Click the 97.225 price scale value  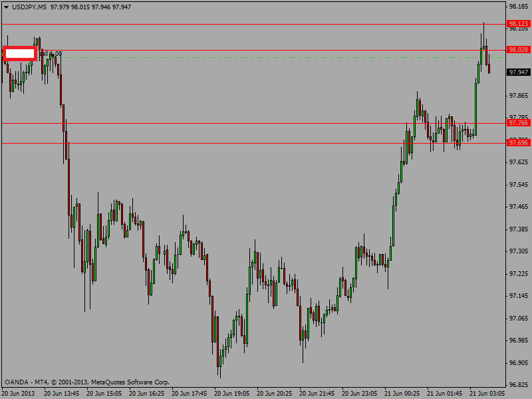click(519, 274)
